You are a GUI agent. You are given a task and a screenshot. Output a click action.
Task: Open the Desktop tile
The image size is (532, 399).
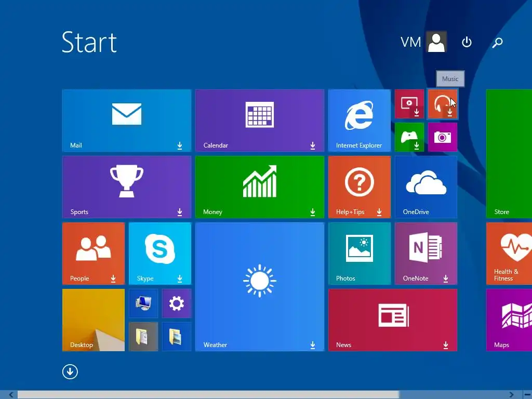(x=94, y=320)
